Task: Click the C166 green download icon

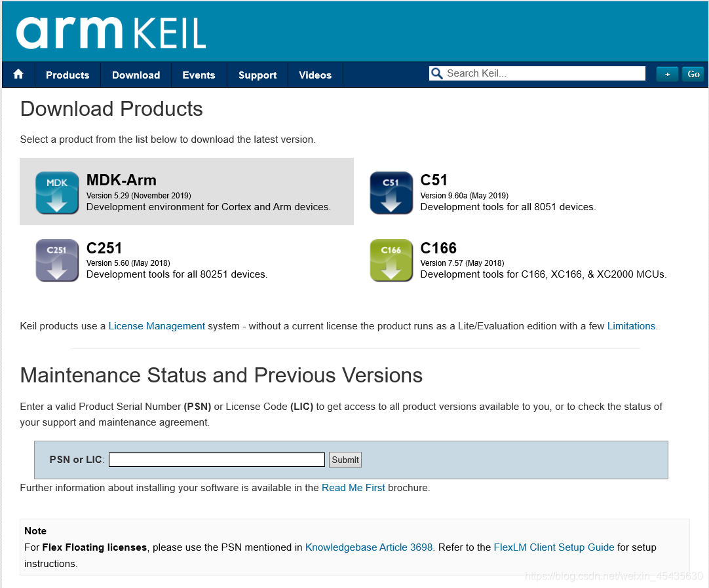Action: [391, 261]
